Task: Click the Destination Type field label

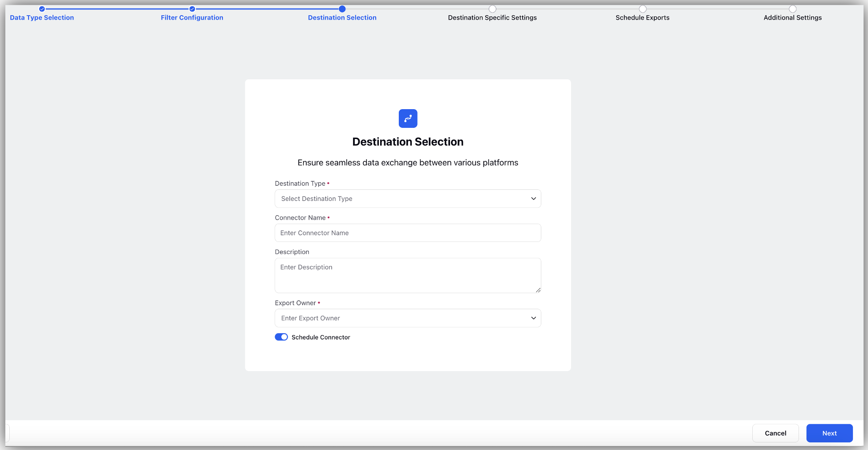Action: tap(300, 184)
